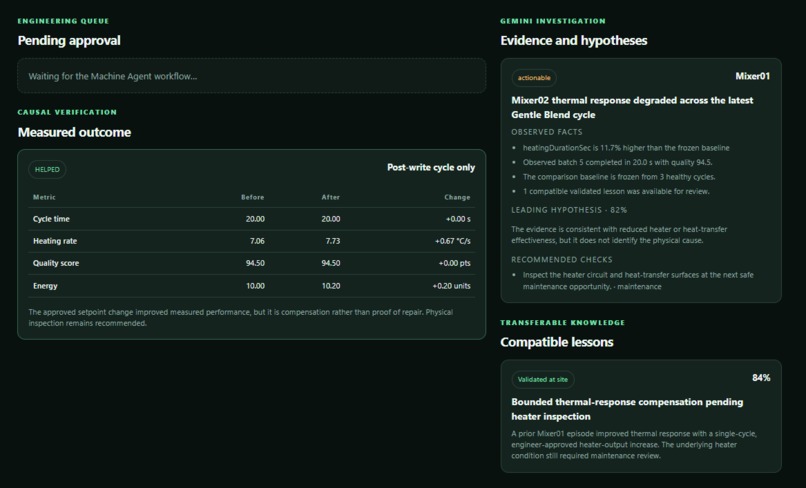Viewport: 806px width, 488px height.
Task: Select the Cycle time metric row label
Action: pos(51,219)
